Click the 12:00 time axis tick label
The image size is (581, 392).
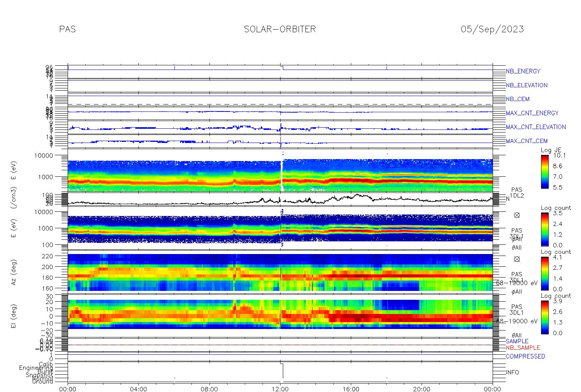[280, 389]
